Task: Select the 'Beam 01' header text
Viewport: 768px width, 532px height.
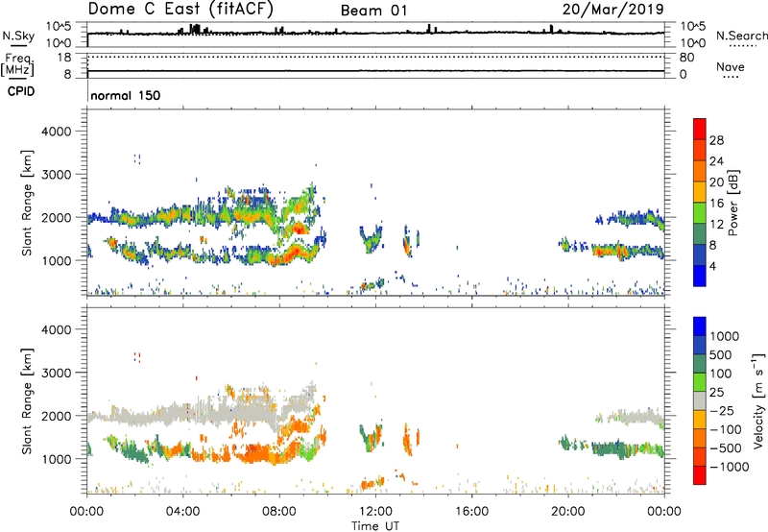Action: point(373,11)
